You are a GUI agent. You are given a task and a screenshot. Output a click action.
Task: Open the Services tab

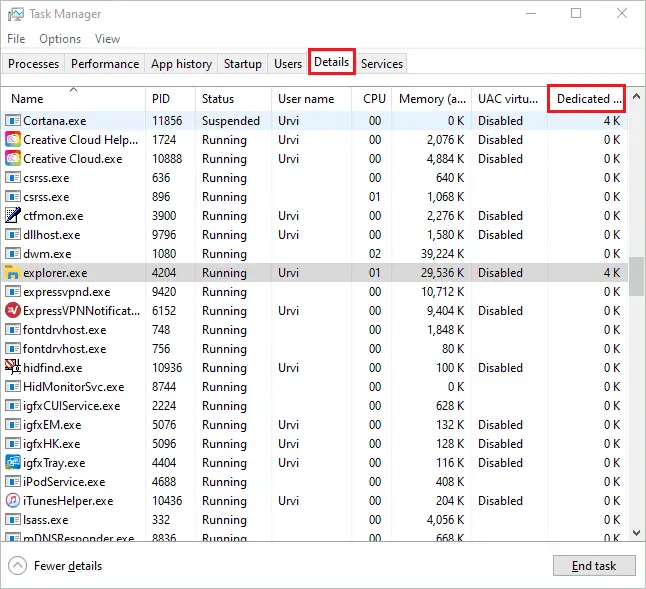point(382,64)
